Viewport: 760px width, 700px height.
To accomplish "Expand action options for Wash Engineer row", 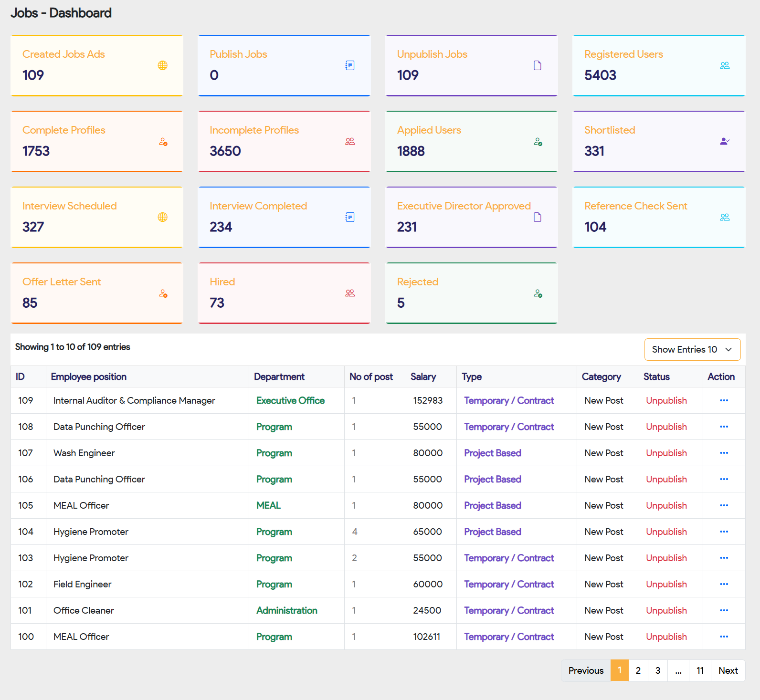I will click(724, 453).
